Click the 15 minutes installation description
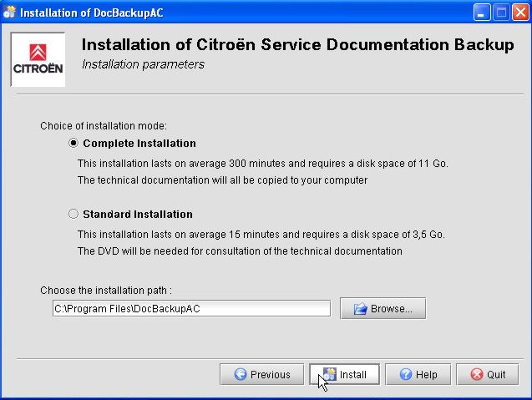 [x=262, y=235]
